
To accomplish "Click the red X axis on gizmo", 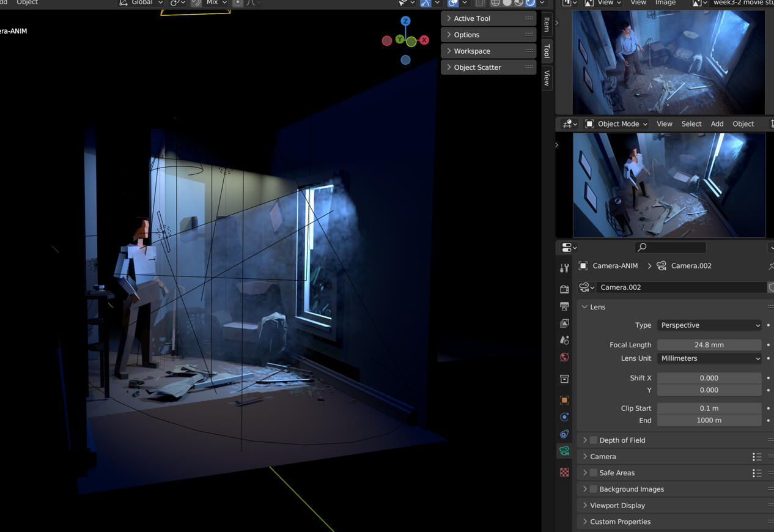I will 424,40.
